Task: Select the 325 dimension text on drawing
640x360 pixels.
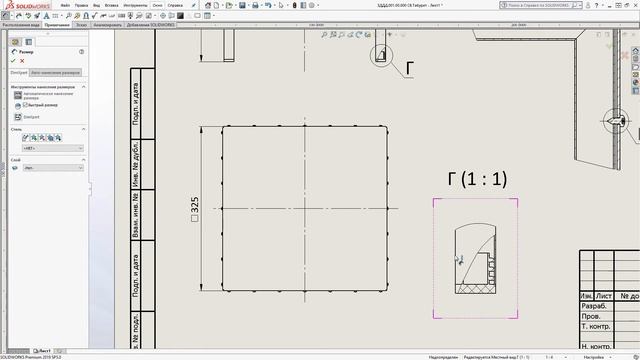Action: click(195, 205)
